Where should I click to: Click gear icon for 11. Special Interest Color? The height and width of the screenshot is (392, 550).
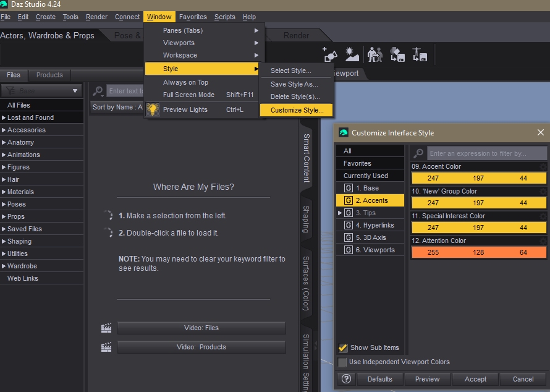coord(543,216)
